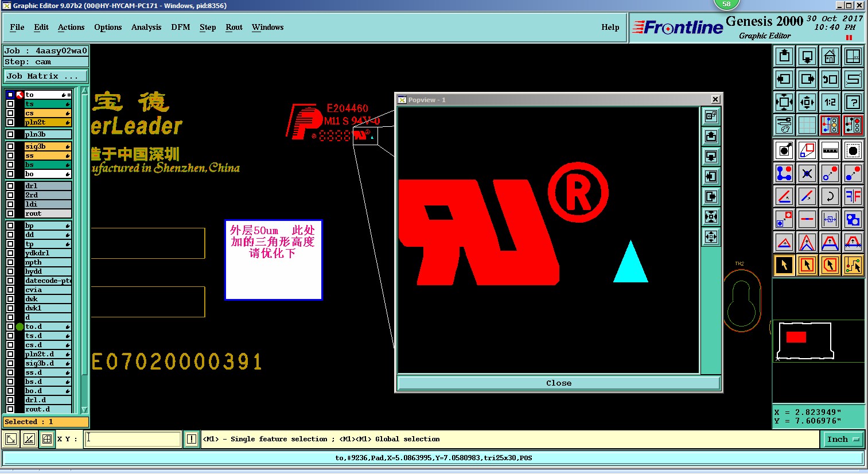868x474 pixels.
Task: Click the pan down arrow icon
Action: (x=807, y=56)
